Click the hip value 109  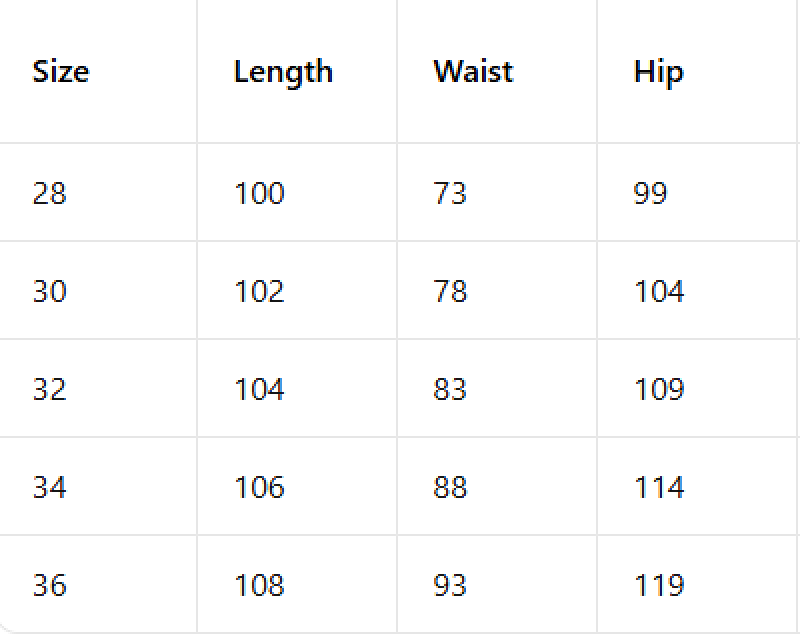point(659,389)
